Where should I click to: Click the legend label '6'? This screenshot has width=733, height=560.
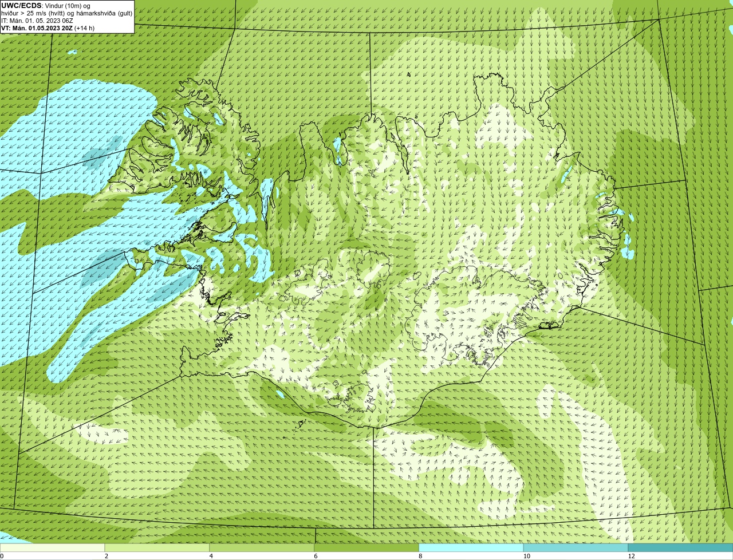316,556
